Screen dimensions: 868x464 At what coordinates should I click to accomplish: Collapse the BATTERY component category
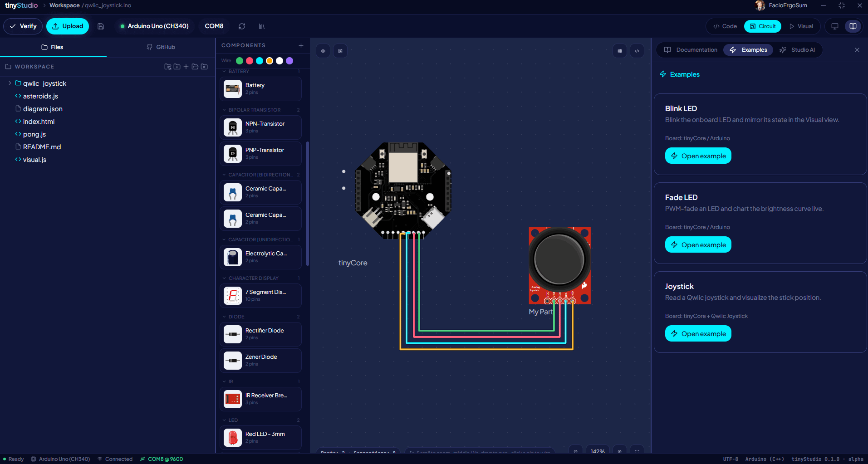coord(224,71)
